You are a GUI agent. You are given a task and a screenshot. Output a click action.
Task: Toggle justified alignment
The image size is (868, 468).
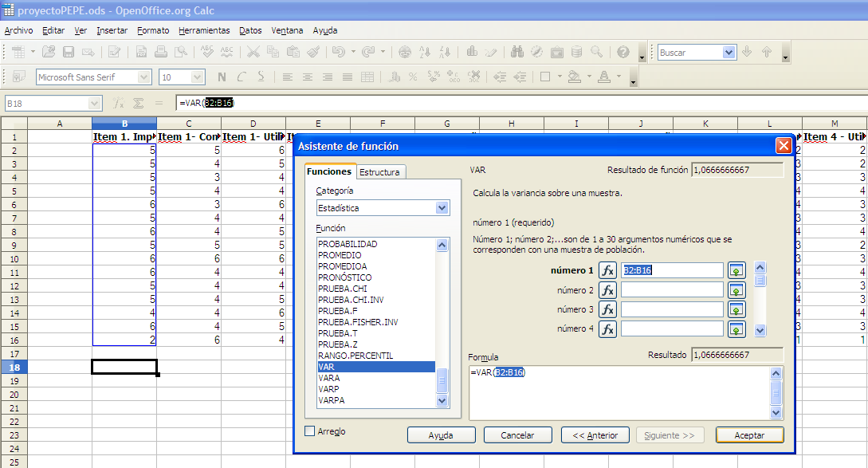click(347, 77)
